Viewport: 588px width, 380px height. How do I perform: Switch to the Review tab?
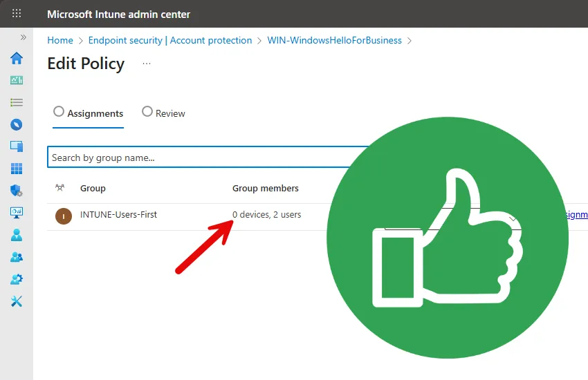[x=163, y=113]
